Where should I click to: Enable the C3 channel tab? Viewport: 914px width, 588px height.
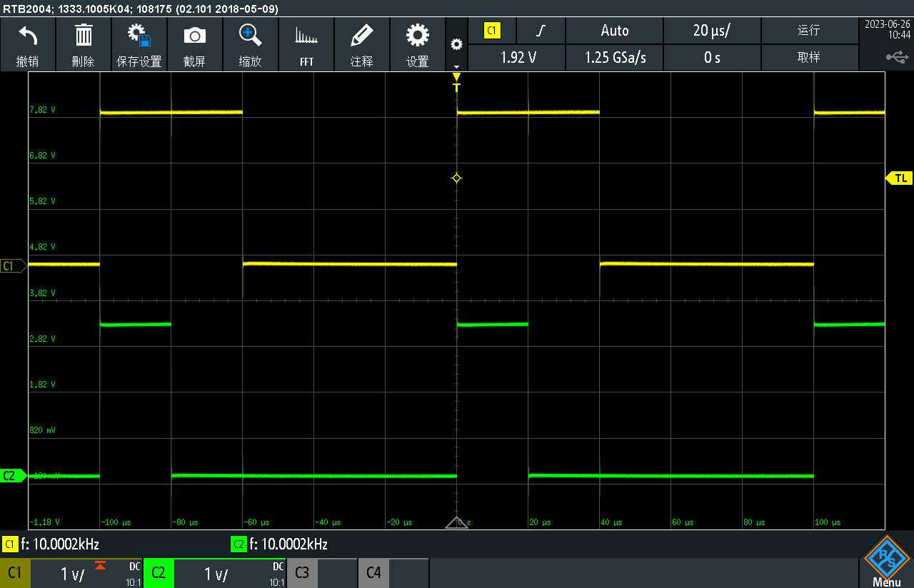coord(302,573)
